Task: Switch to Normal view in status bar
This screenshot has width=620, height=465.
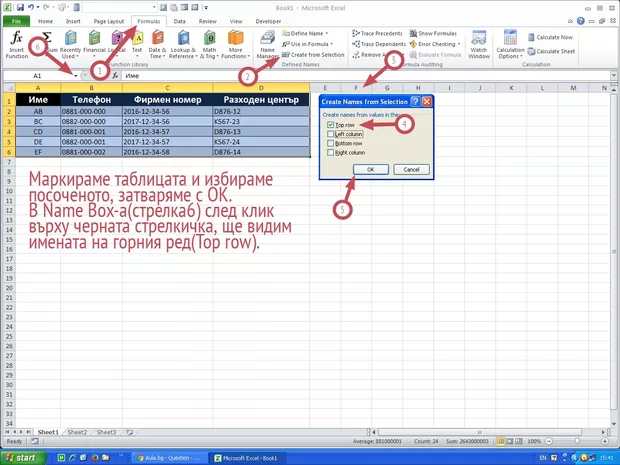Action: (501, 441)
